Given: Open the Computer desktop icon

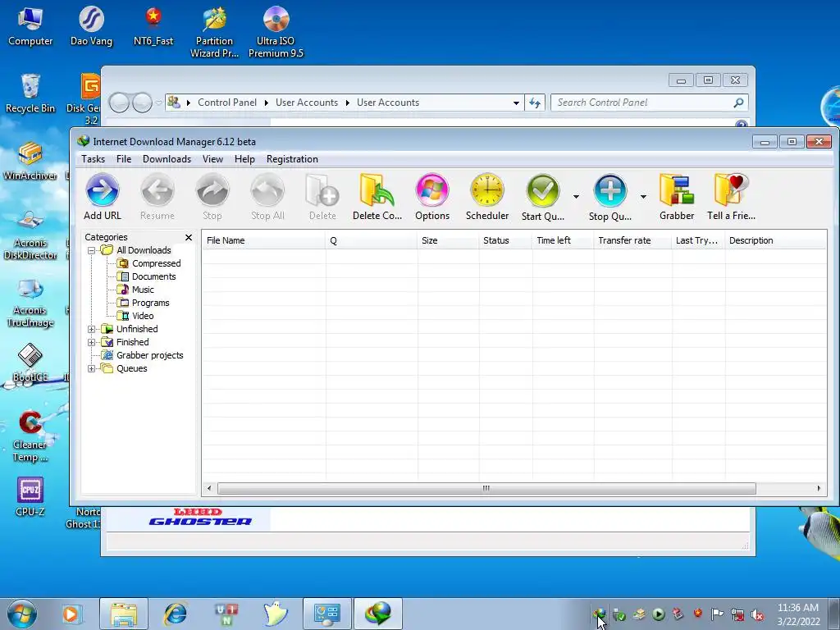Looking at the screenshot, I should [x=30, y=25].
